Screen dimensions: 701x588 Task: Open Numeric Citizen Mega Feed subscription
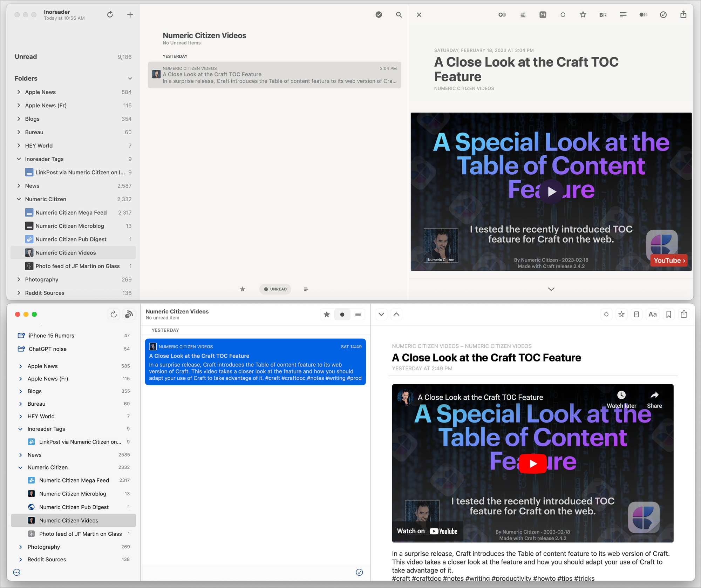coord(70,212)
